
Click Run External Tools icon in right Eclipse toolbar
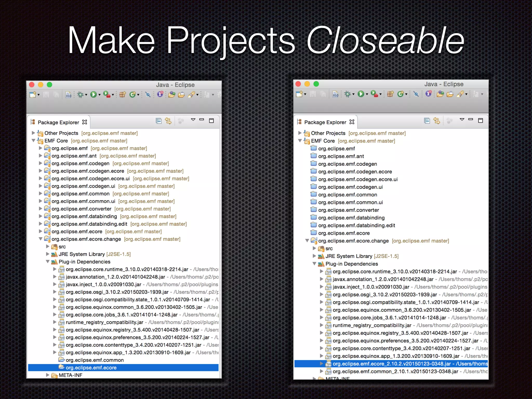pyautogui.click(x=374, y=94)
